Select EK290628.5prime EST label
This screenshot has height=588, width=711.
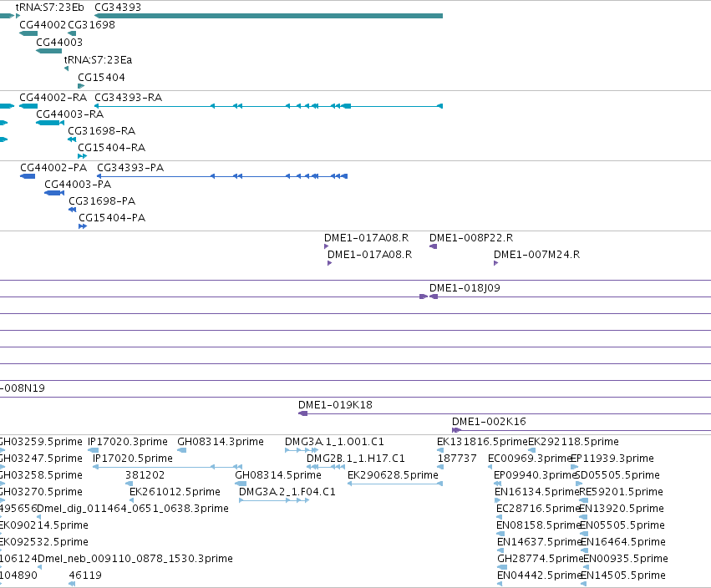pyautogui.click(x=394, y=475)
